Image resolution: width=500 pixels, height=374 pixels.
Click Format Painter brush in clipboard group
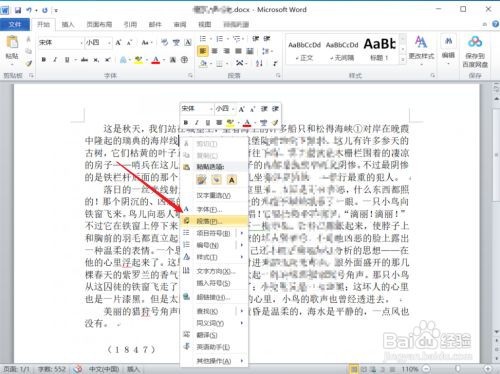(x=29, y=63)
